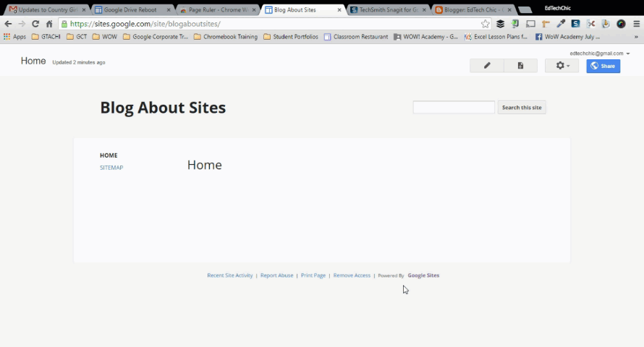Open the GTACHI bookmarks folder

(x=46, y=36)
